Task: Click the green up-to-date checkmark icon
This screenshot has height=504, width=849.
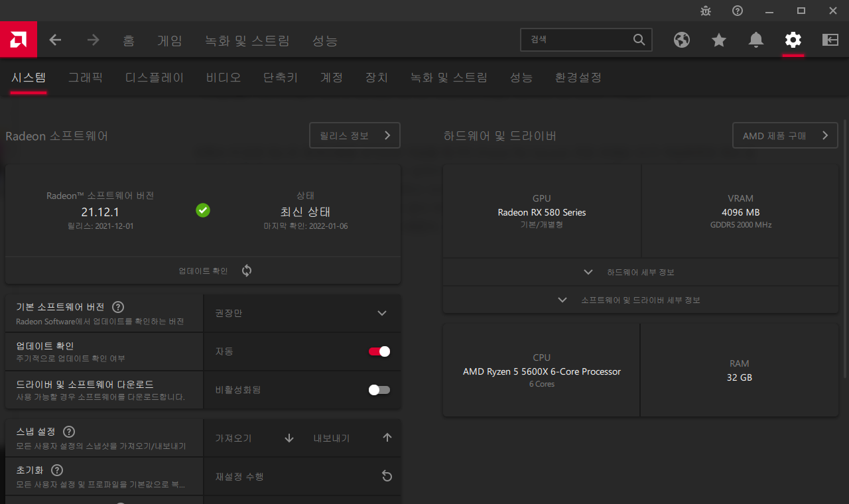Action: [x=203, y=210]
